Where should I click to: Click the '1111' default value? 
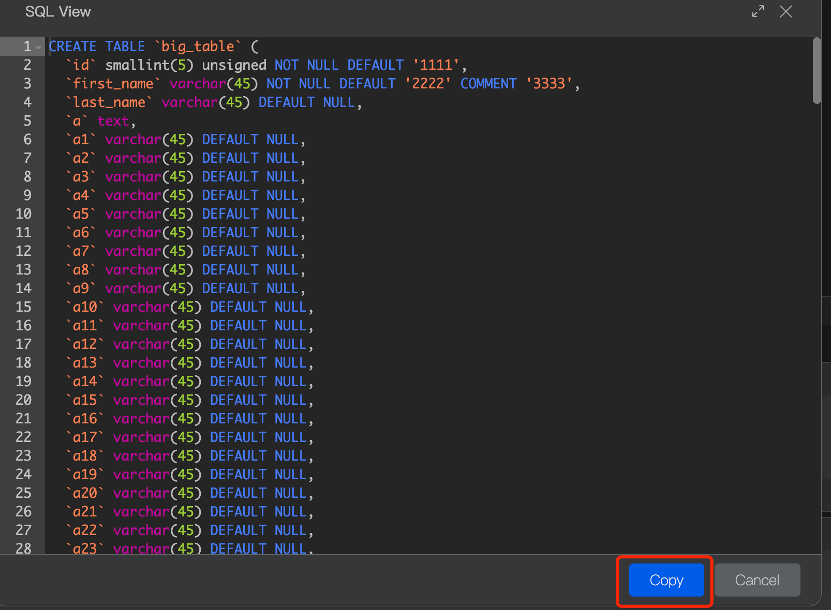(x=436, y=65)
